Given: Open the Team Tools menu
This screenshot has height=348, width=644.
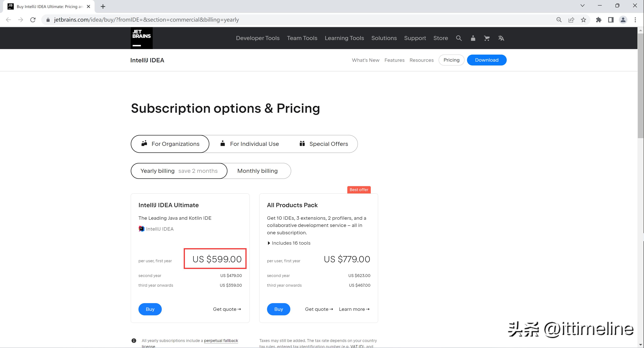Looking at the screenshot, I should click(302, 38).
